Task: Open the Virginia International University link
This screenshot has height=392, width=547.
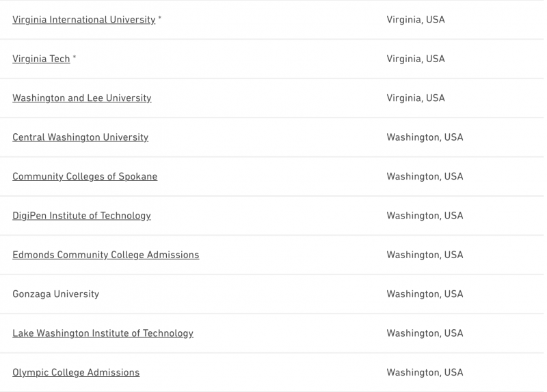Action: pos(83,20)
